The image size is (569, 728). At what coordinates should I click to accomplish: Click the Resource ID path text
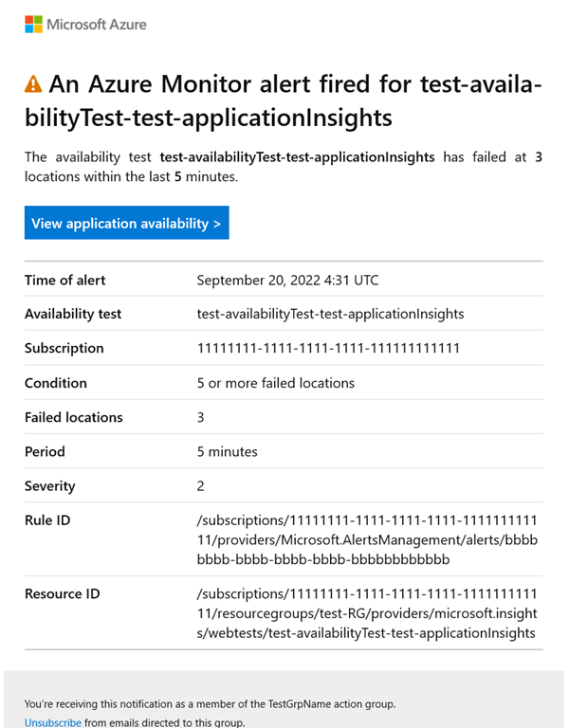[365, 613]
